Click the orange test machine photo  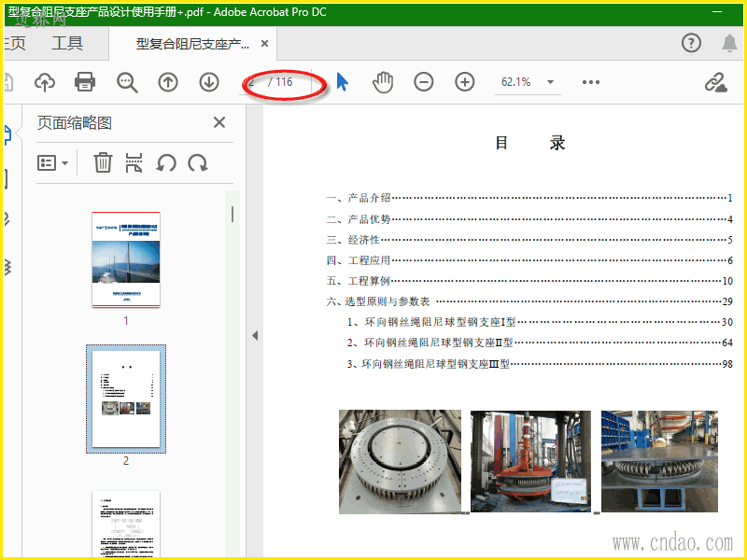(x=530, y=461)
